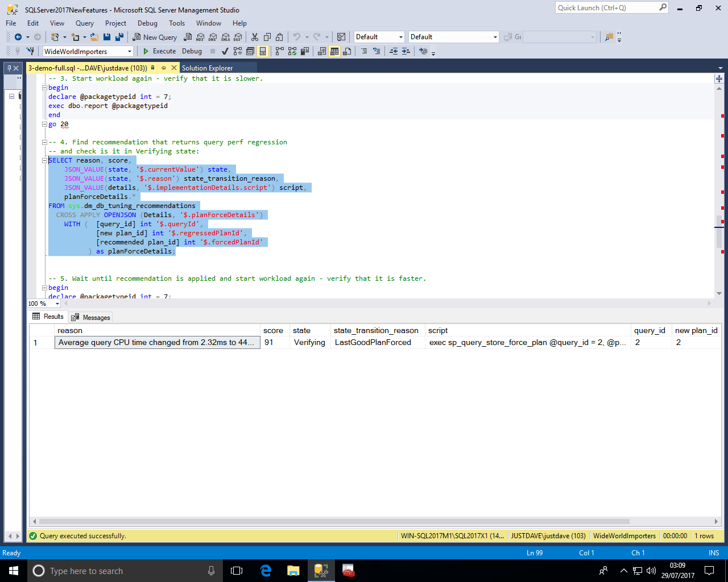
Task: Click the Parse checkmark icon
Action: (225, 51)
